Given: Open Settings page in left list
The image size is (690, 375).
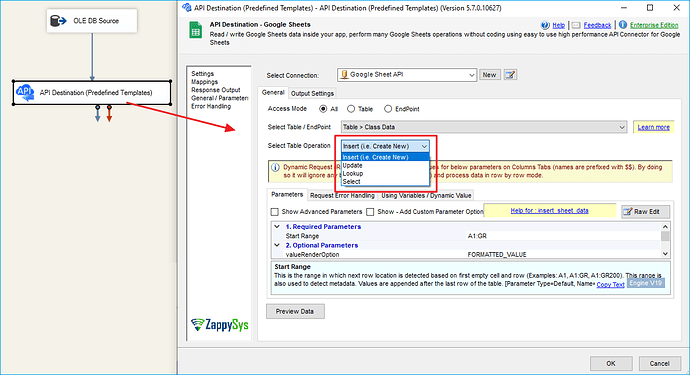Looking at the screenshot, I should [x=202, y=74].
